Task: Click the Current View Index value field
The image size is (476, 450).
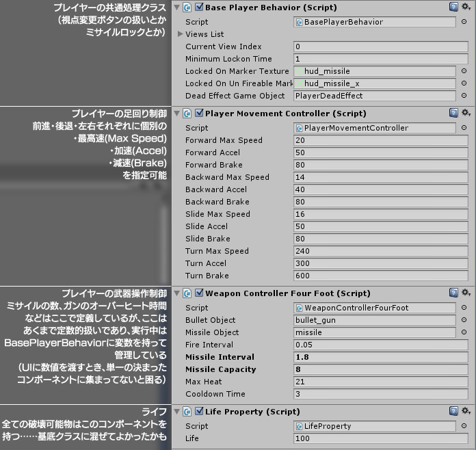Action: click(x=381, y=47)
